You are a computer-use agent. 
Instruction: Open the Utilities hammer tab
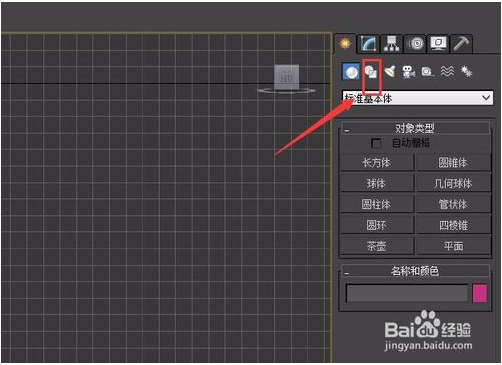(x=461, y=44)
